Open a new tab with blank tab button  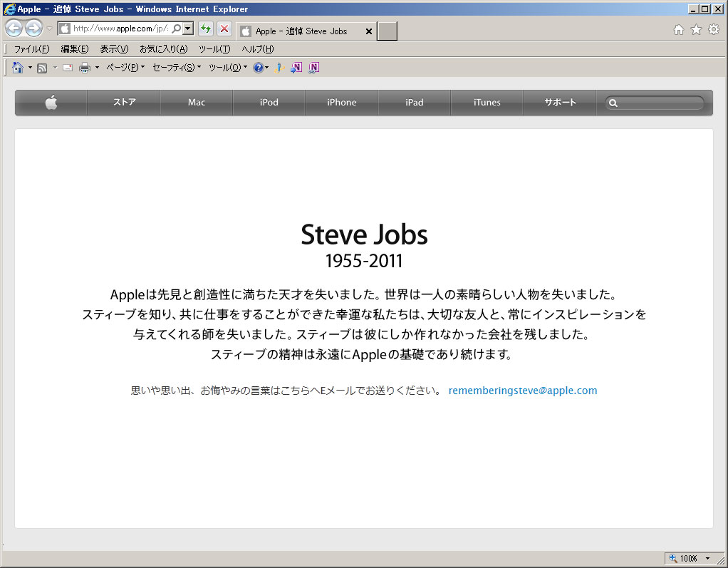click(388, 31)
